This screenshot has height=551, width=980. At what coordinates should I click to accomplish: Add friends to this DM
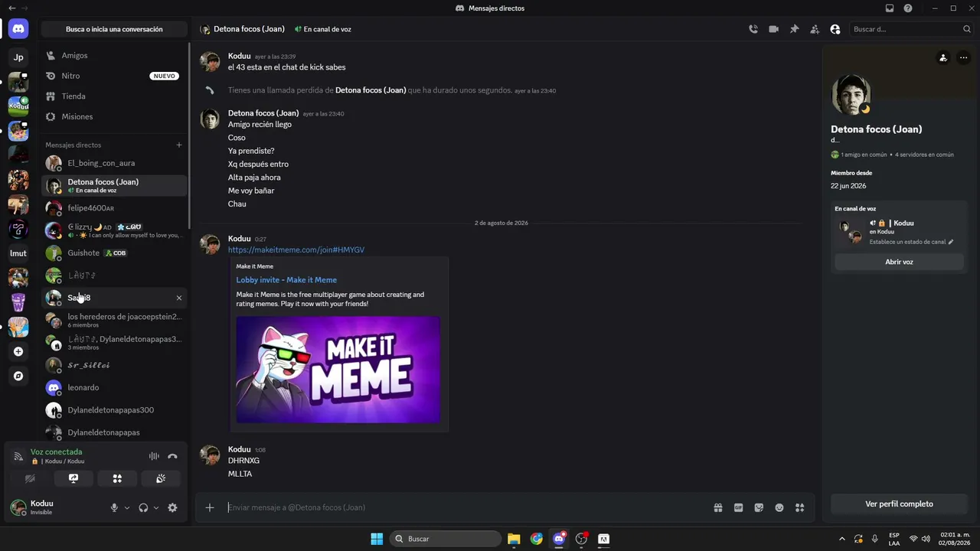815,29
